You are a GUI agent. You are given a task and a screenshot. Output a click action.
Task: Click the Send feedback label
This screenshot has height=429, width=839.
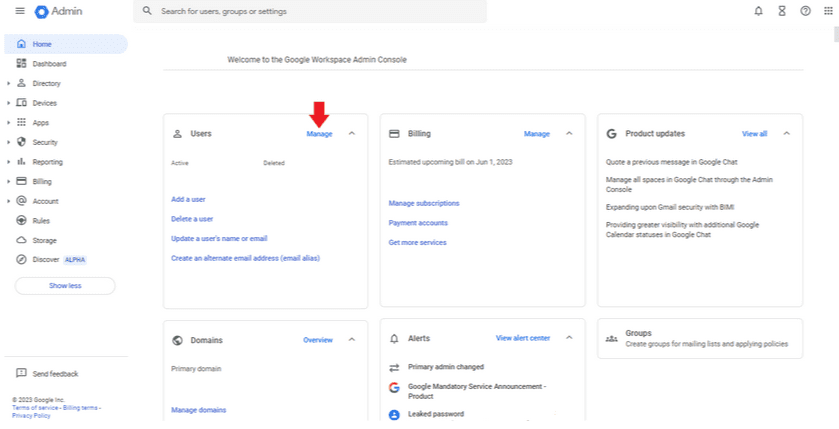pos(55,374)
